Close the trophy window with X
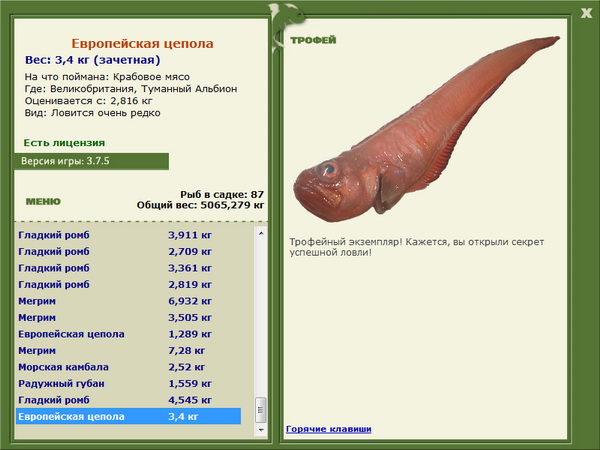Viewport: 600px width, 450px height. 586,14
